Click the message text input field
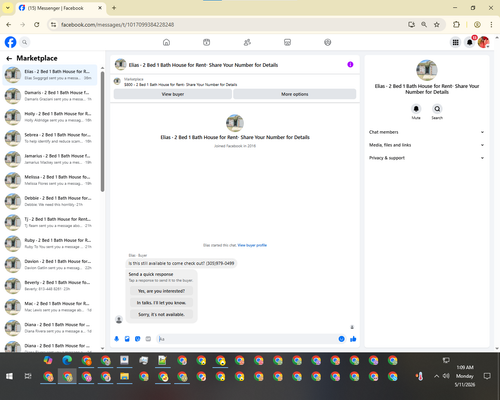Viewport: 500px width, 400px height. click(x=248, y=339)
